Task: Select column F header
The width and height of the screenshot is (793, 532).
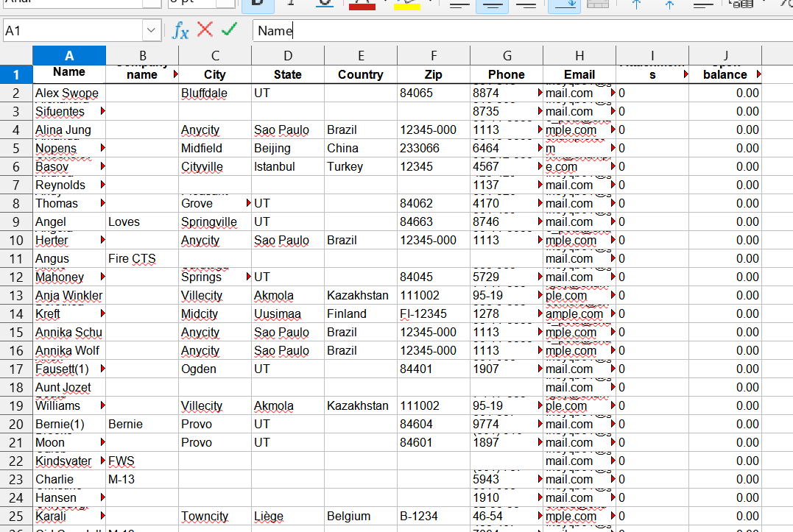Action: click(434, 56)
